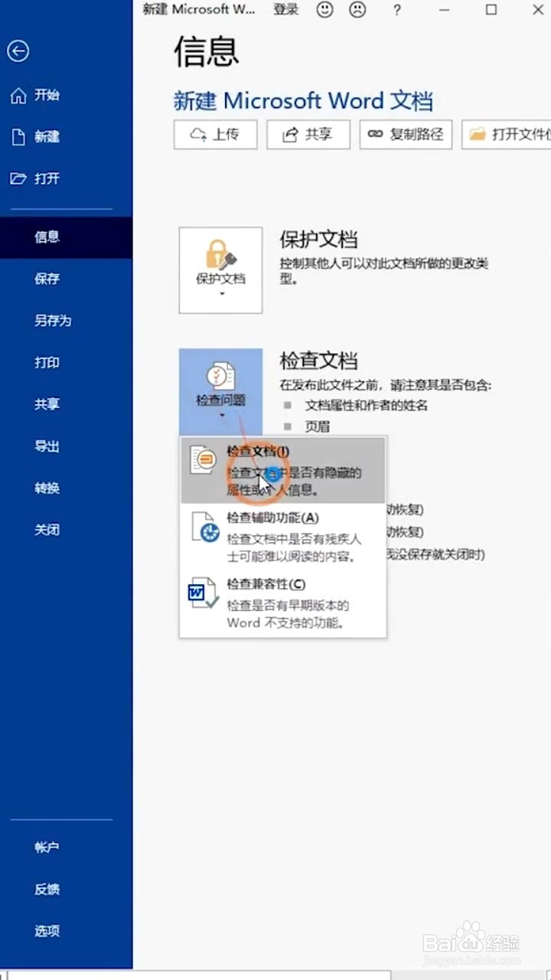Viewport: 551px width, 980px height.
Task: Open the 反馈 feedback page
Action: point(66,890)
